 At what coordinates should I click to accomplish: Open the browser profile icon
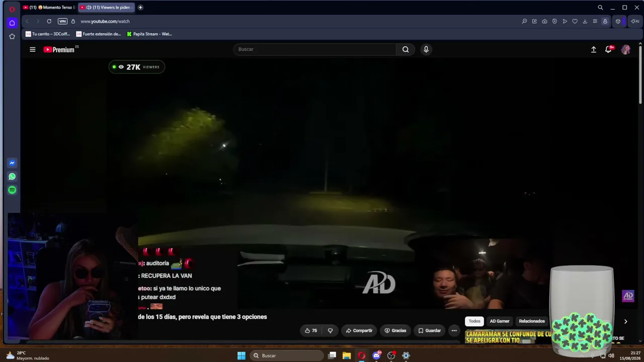605,21
